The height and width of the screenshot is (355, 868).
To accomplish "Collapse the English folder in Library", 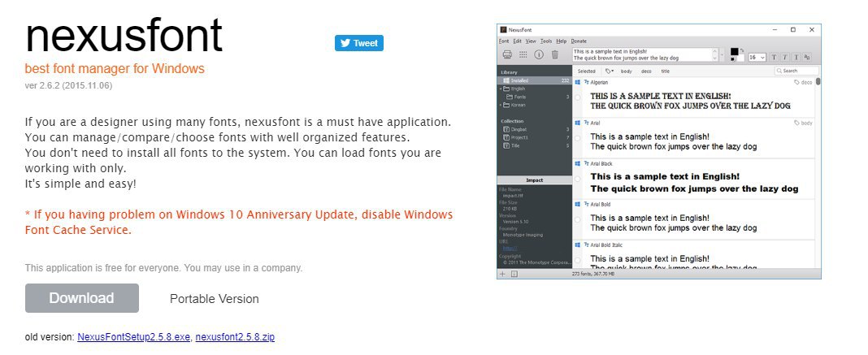I will tap(501, 89).
